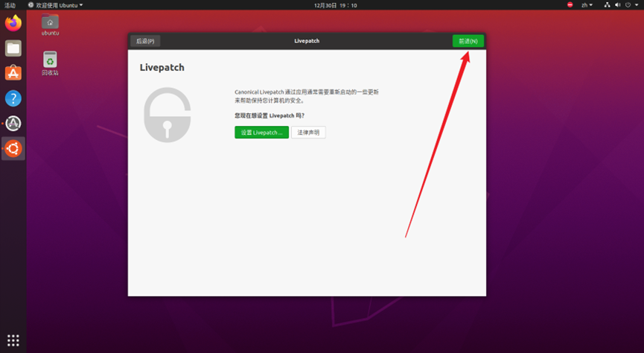Open the network status tray icon
This screenshot has height=353, width=644.
coord(607,5)
